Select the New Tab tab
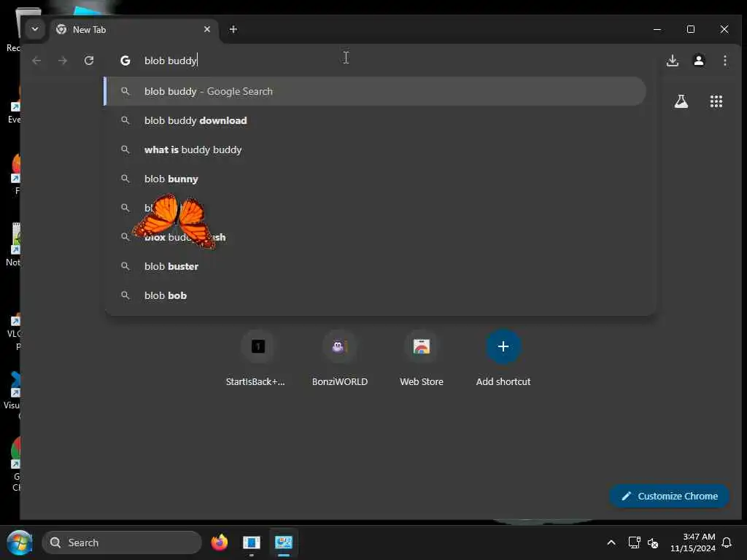 point(133,29)
